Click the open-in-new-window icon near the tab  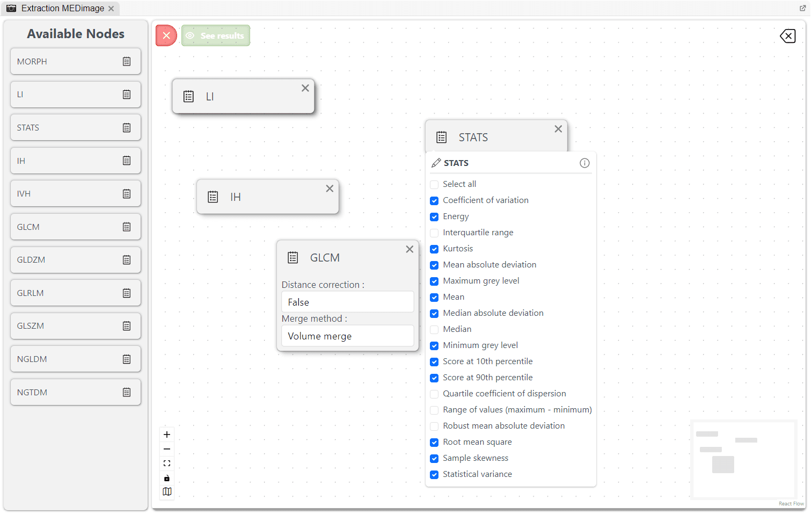point(802,8)
